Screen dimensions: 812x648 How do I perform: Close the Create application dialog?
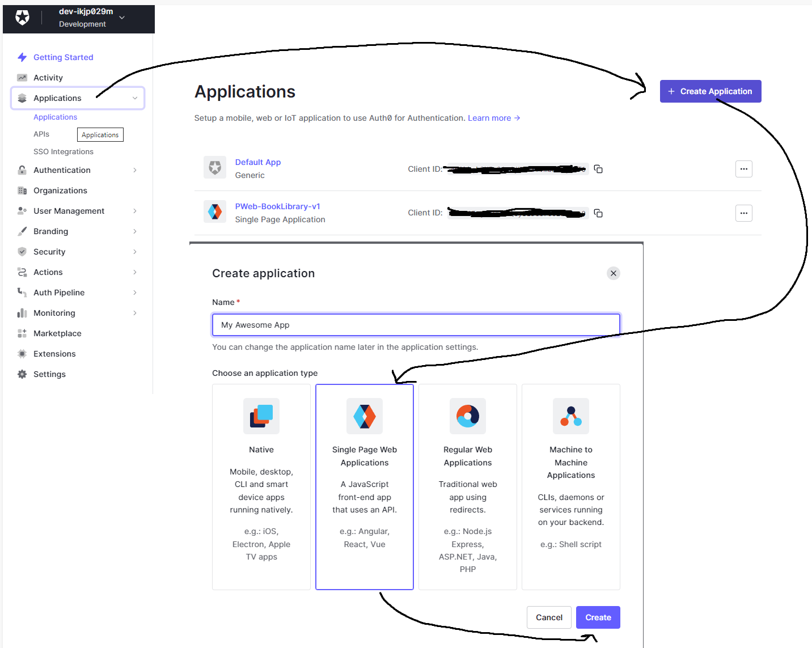point(613,273)
